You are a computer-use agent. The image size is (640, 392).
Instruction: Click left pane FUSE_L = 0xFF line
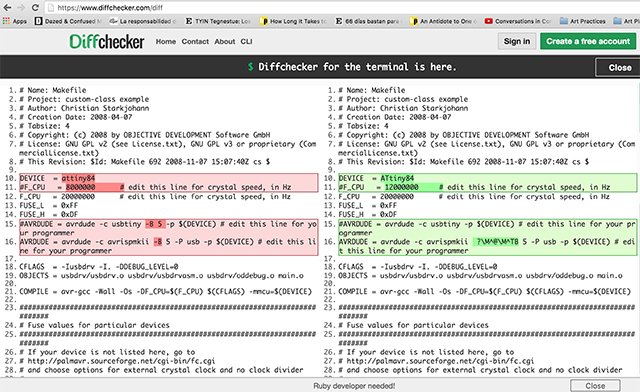(48, 205)
